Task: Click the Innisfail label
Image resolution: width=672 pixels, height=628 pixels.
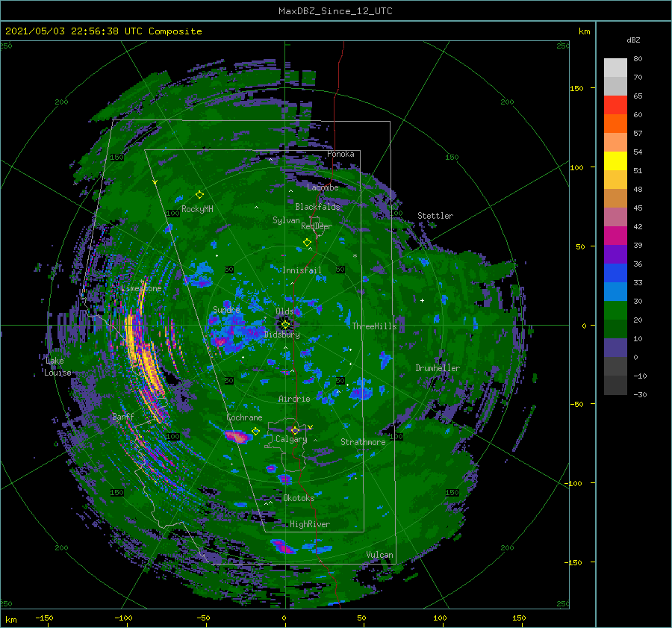Action: pos(302,270)
